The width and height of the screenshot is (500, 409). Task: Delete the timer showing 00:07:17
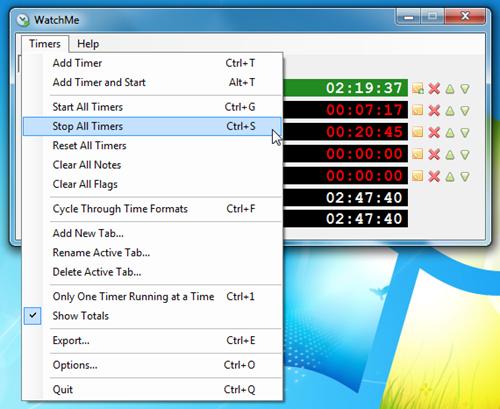(434, 110)
